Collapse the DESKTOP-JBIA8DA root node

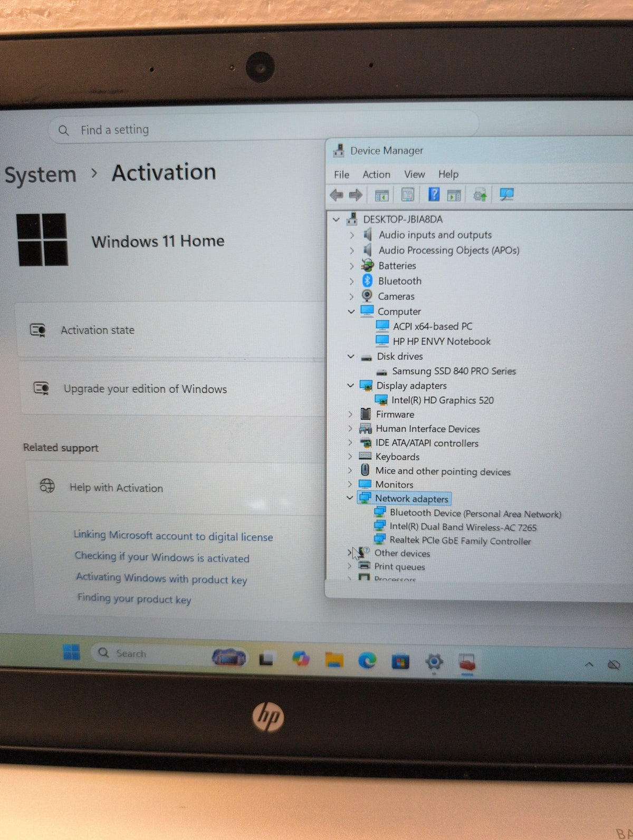tap(336, 219)
